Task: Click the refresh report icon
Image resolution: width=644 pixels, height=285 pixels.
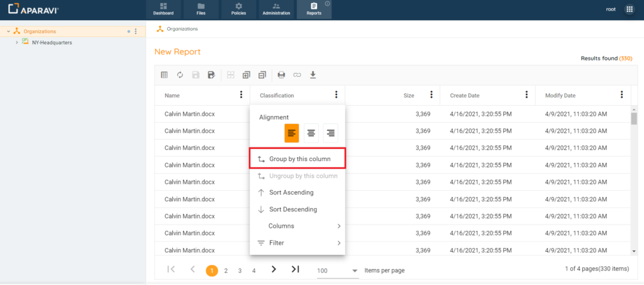Action: [x=180, y=75]
